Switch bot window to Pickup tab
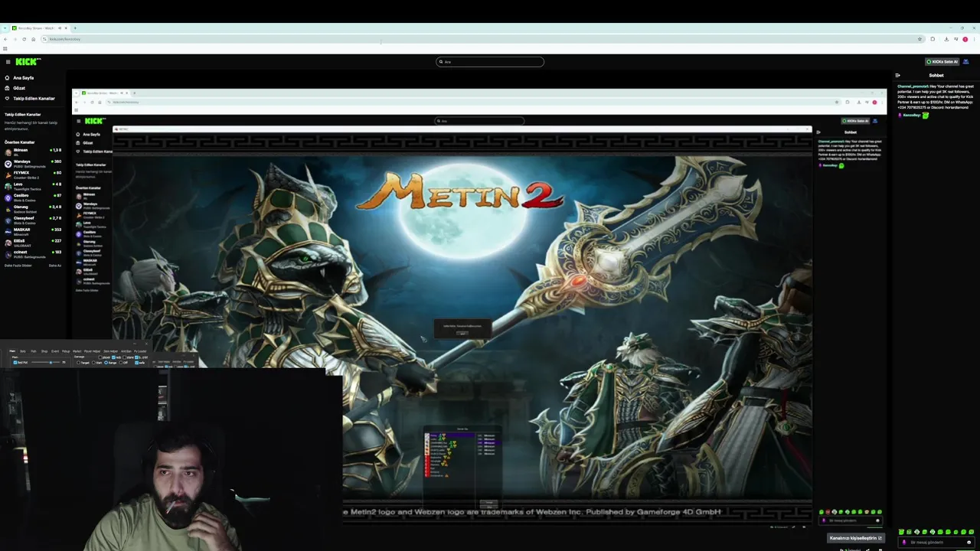This screenshot has width=980, height=551. tap(66, 351)
